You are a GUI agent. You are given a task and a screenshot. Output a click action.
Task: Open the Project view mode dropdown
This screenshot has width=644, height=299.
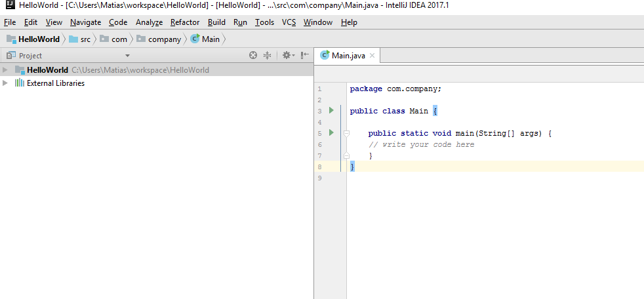[x=127, y=56]
